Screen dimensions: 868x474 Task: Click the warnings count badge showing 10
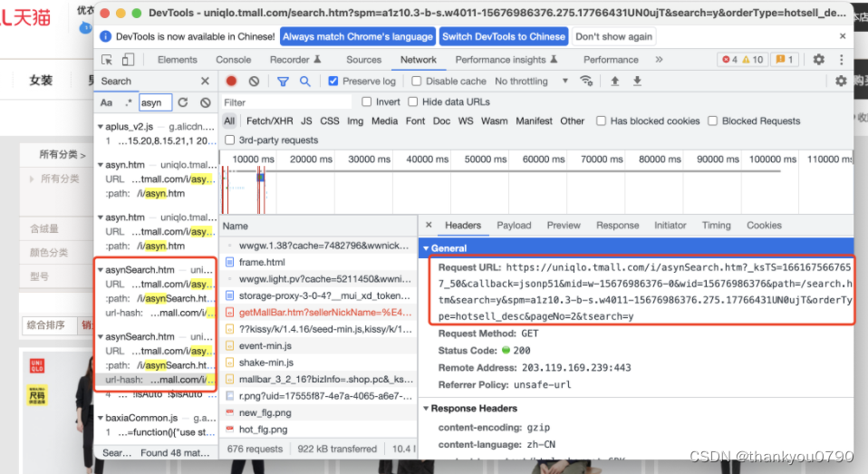click(752, 59)
